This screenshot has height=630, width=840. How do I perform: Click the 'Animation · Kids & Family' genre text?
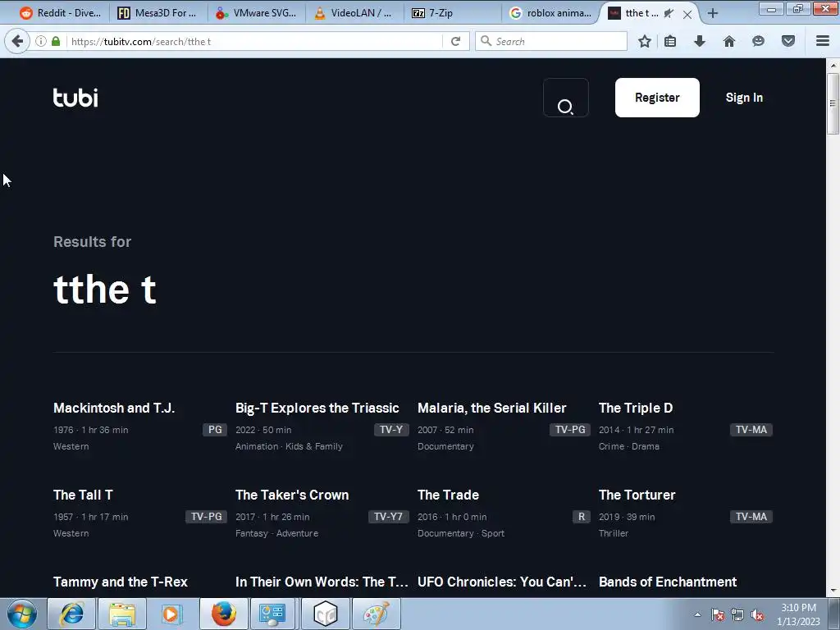pos(289,446)
